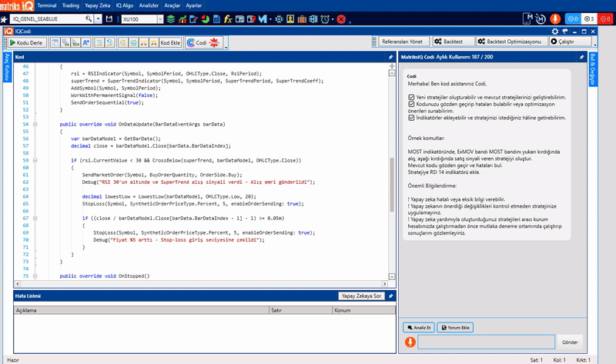
Task: Open the fx formula icon
Action: [228, 18]
